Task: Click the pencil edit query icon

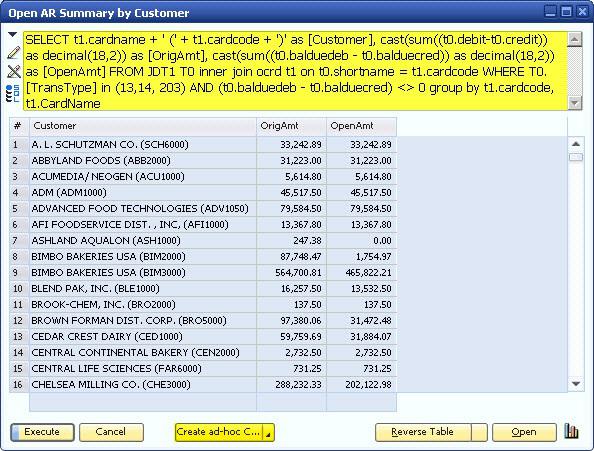Action: tap(14, 53)
